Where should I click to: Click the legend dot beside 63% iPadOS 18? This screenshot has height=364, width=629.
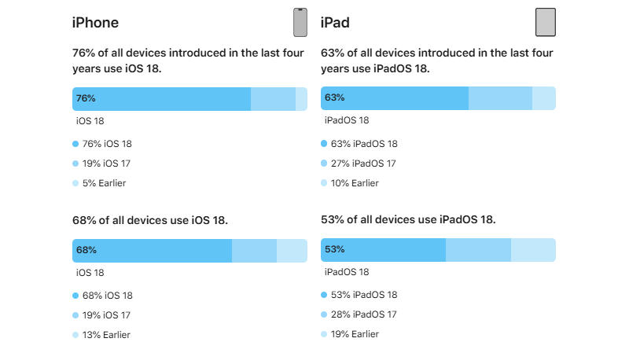pos(324,144)
